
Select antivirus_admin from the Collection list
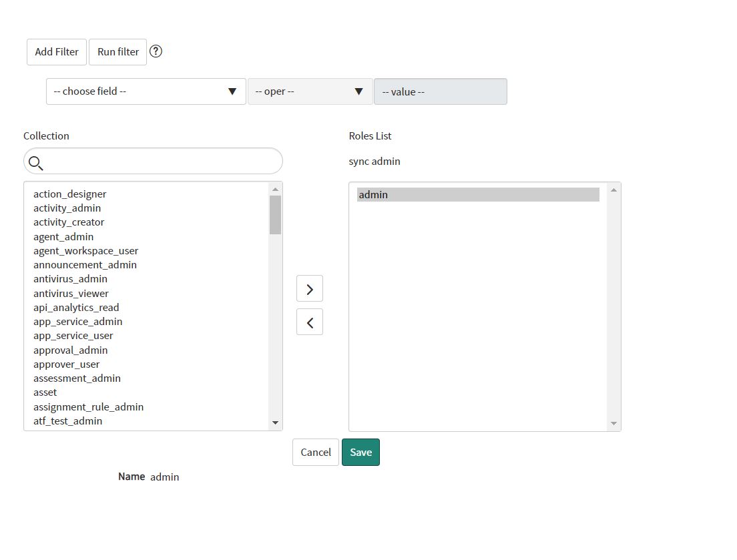point(70,278)
